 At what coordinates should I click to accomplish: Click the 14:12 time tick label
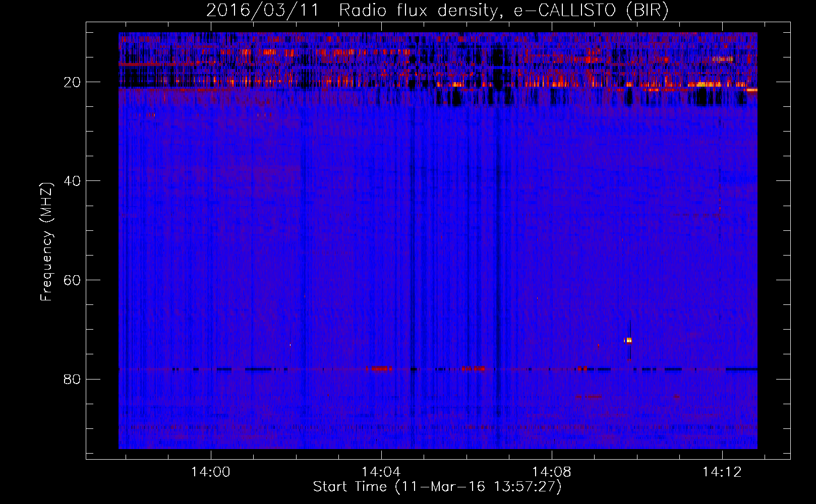[722, 472]
